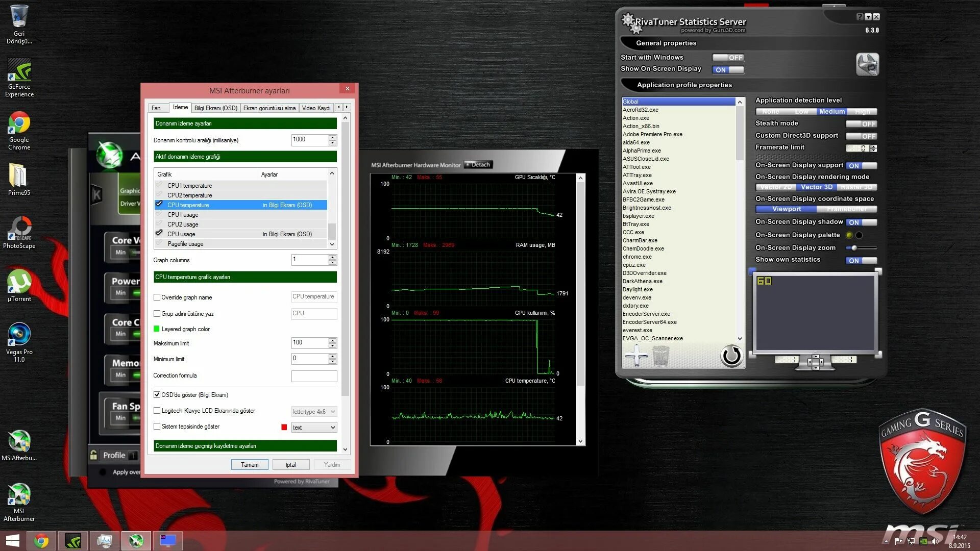This screenshot has height=551, width=980.
Task: Add a new profile with plus icon
Action: (636, 356)
